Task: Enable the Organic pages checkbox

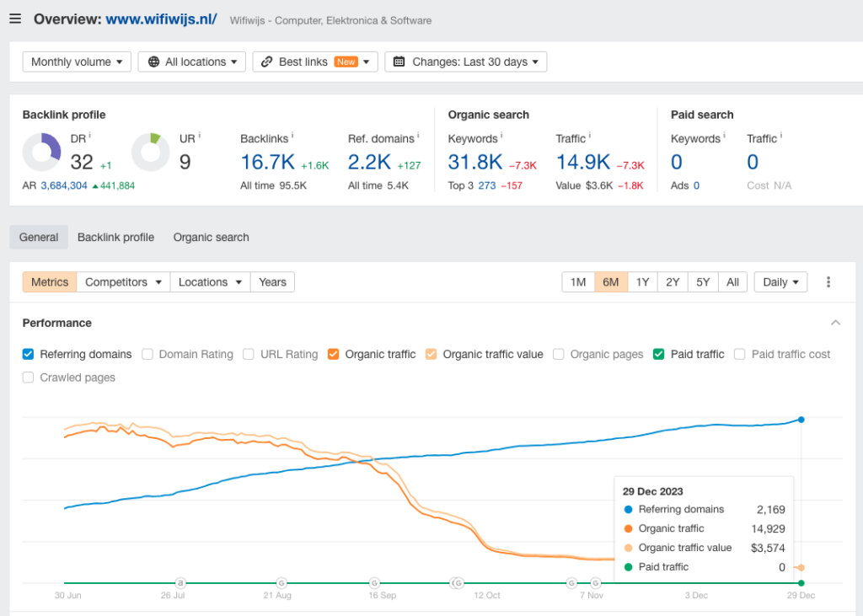Action: [x=559, y=354]
